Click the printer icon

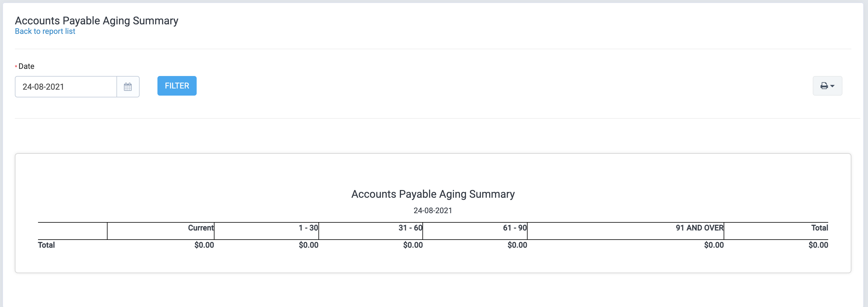coord(824,86)
